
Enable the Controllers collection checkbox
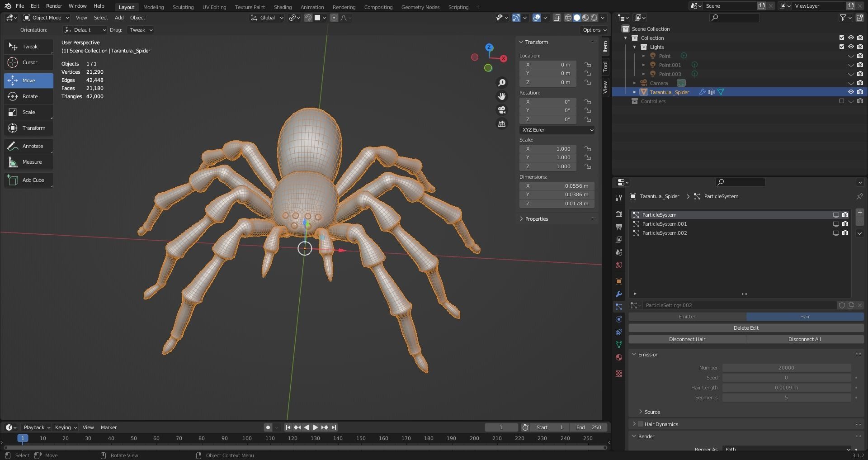(842, 101)
